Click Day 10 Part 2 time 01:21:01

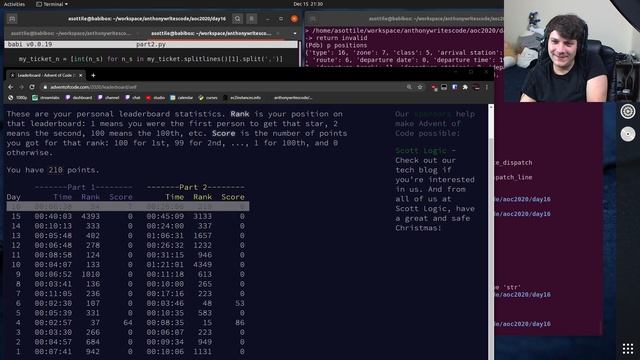(165, 264)
